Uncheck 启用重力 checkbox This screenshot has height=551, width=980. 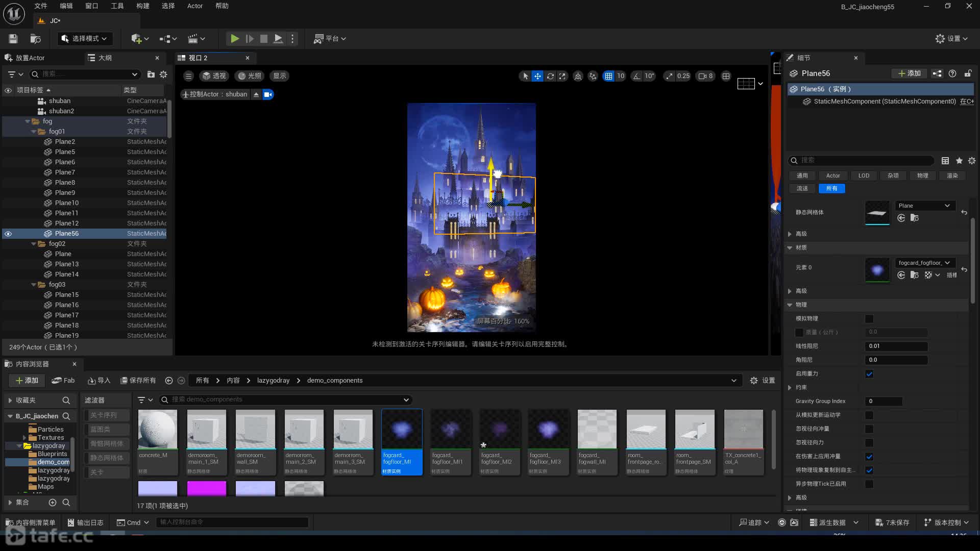coord(869,374)
